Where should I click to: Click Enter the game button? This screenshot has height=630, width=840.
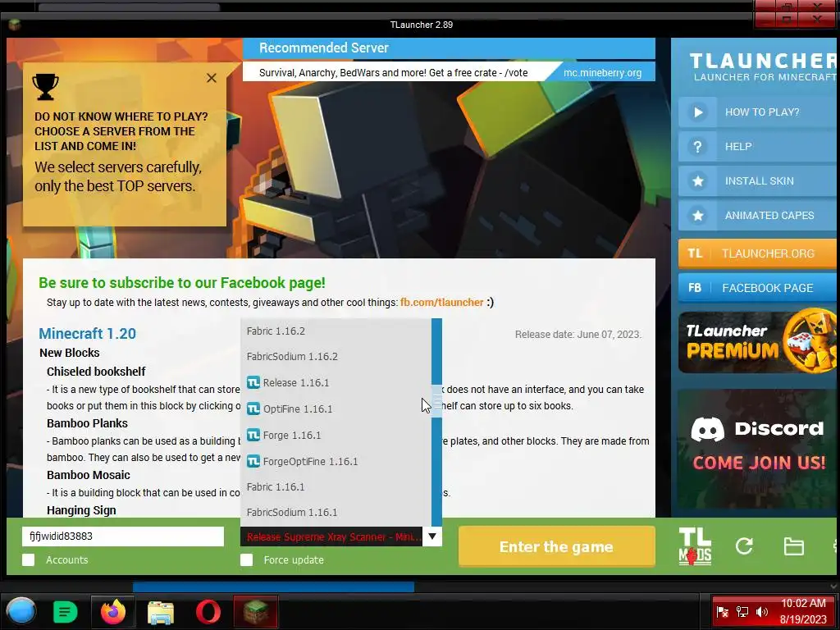[x=557, y=546]
